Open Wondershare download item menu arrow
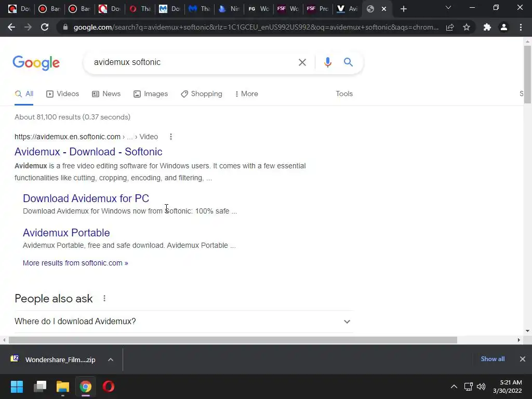532x399 pixels. (111, 360)
